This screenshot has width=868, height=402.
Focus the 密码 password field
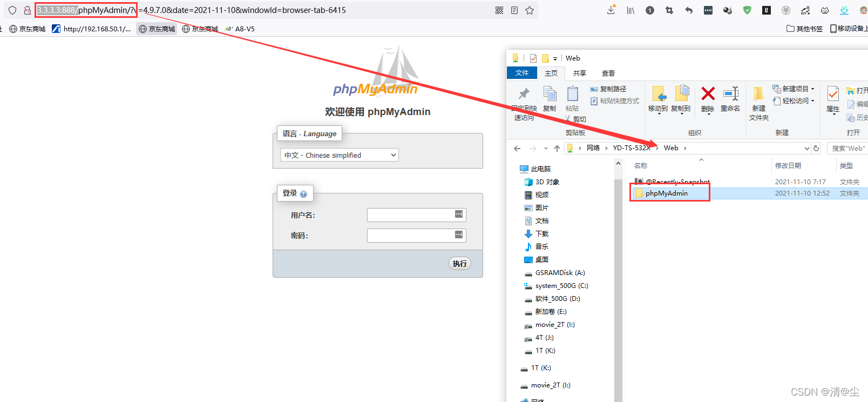[x=416, y=236]
